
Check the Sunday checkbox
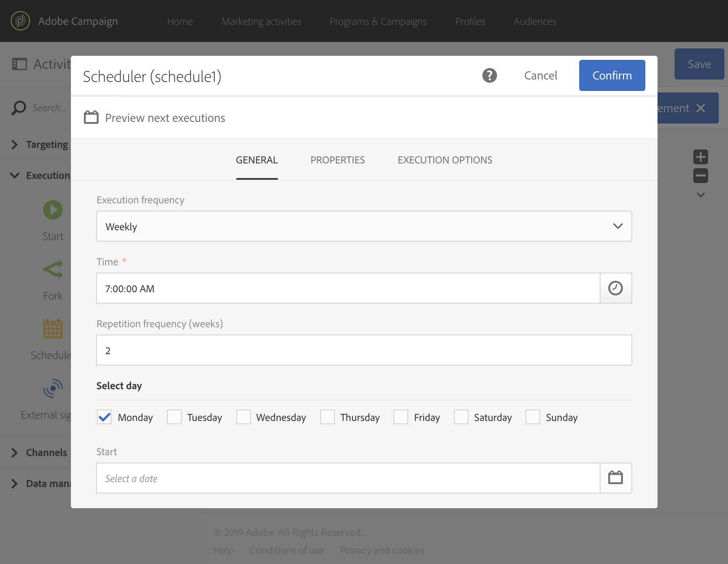point(533,417)
